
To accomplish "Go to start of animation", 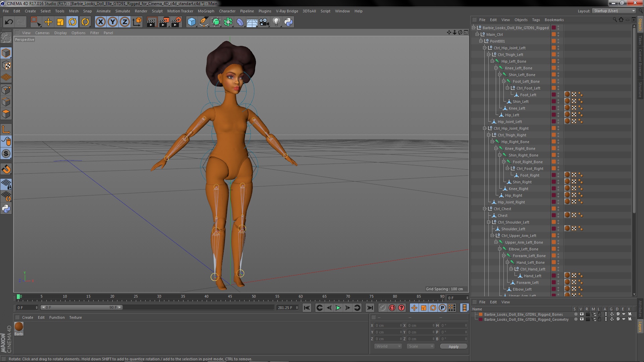I will [x=307, y=308].
